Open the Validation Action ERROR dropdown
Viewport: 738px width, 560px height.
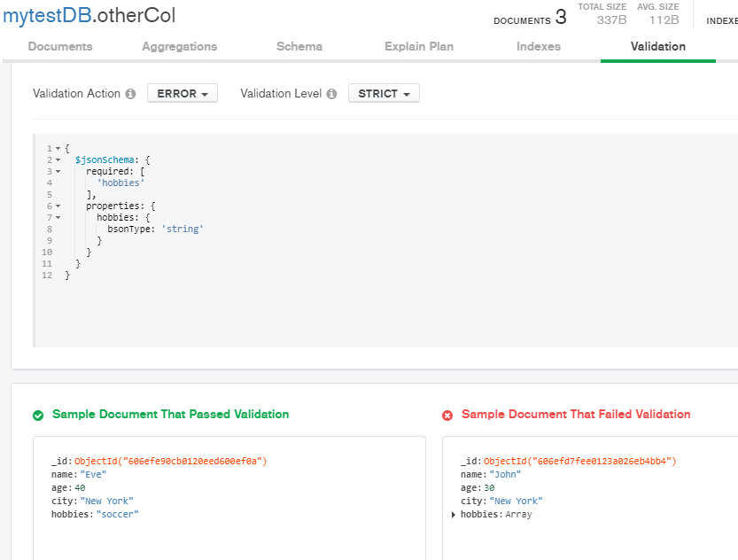(182, 93)
